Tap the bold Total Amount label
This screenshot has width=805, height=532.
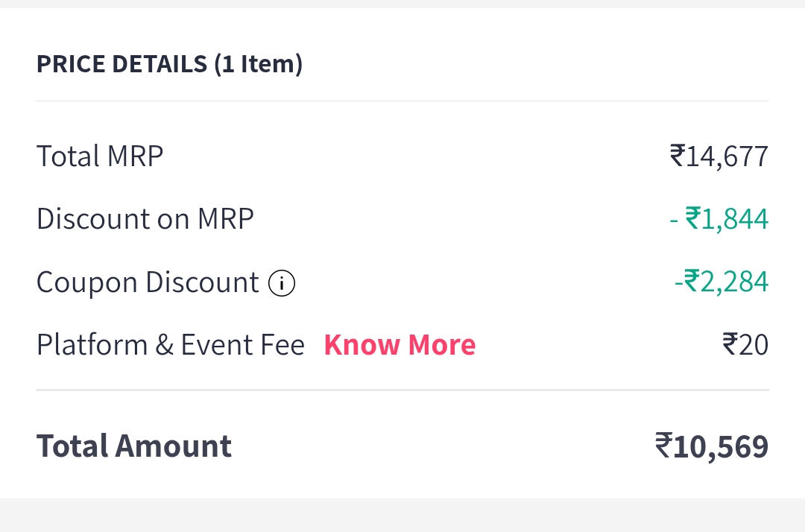[134, 446]
